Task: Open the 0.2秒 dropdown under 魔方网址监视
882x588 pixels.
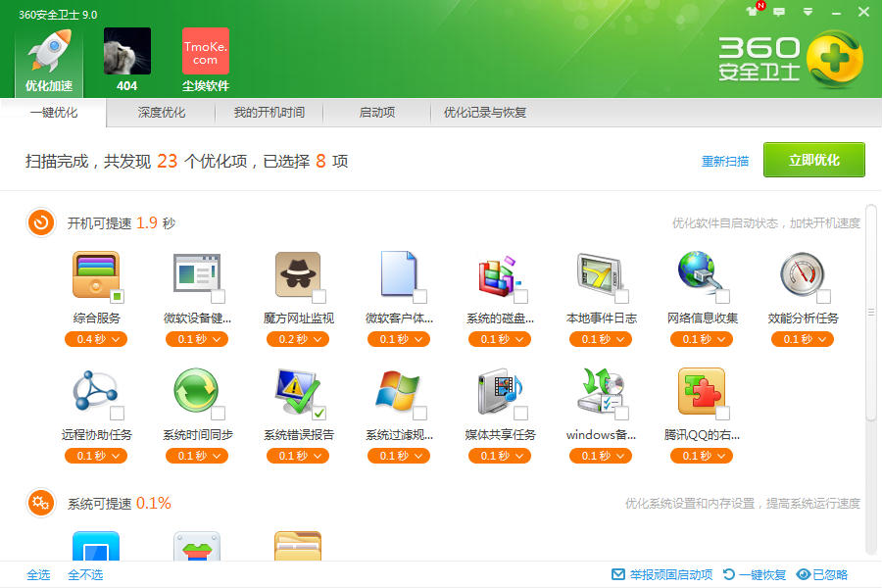Action: (298, 337)
